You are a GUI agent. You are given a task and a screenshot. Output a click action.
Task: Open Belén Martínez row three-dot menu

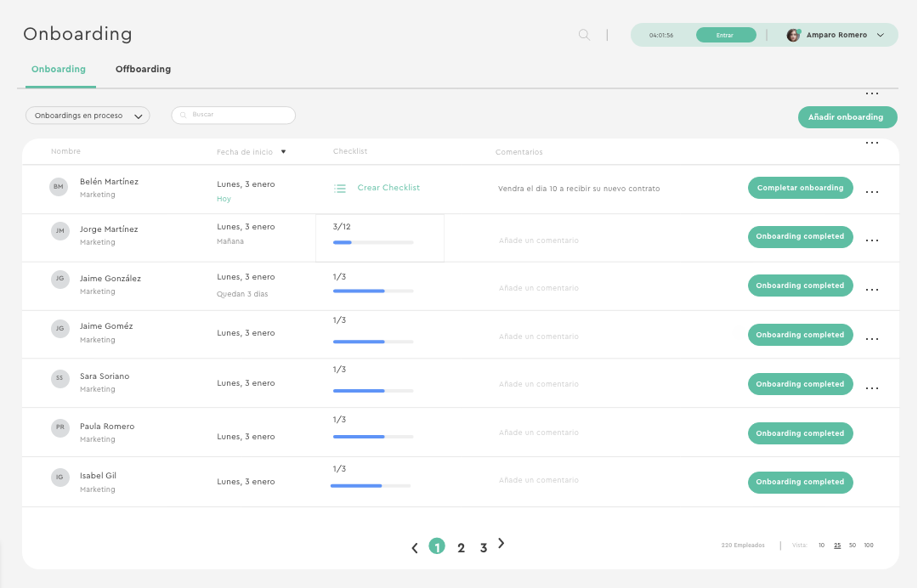[x=871, y=192]
